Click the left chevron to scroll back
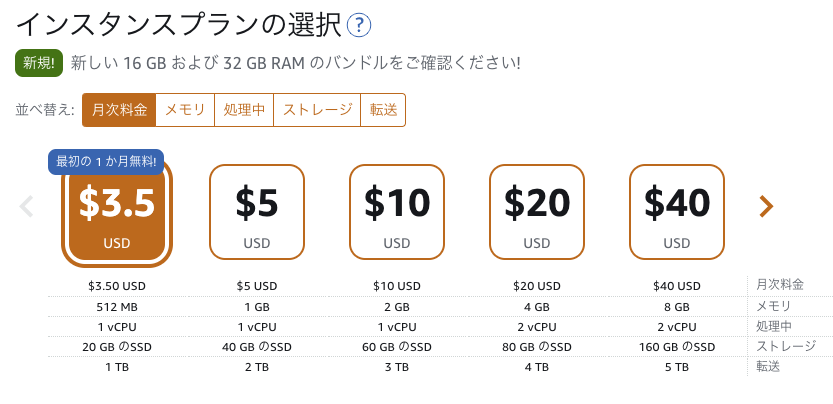This screenshot has width=833, height=404. click(27, 207)
